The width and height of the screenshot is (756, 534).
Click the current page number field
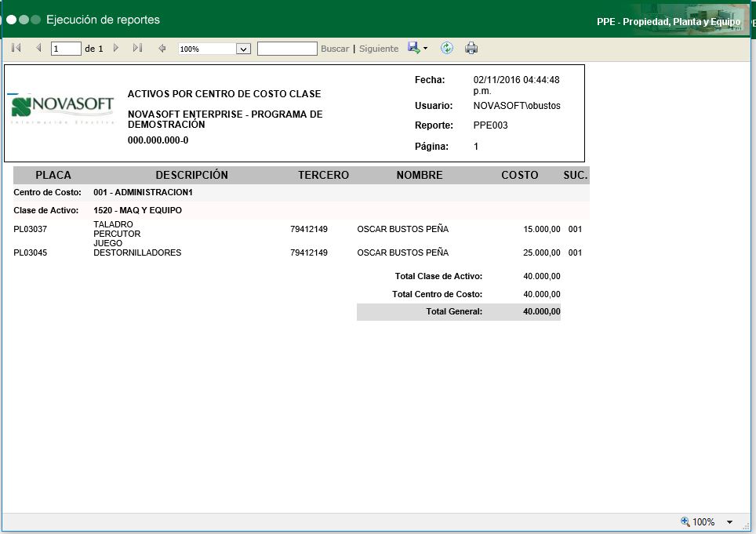pyautogui.click(x=66, y=49)
